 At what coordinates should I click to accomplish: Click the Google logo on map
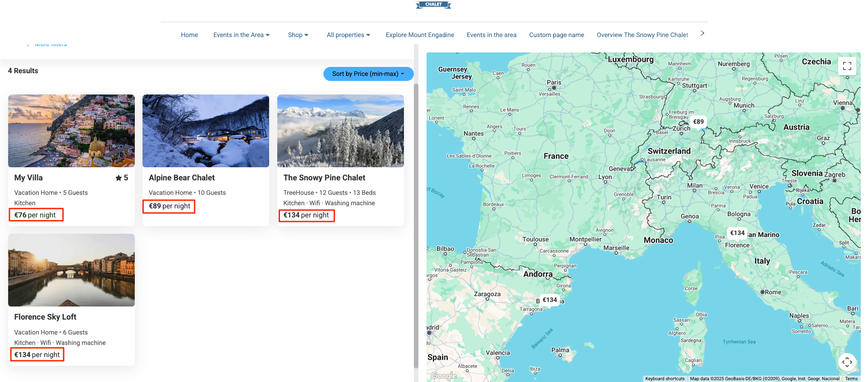443,376
